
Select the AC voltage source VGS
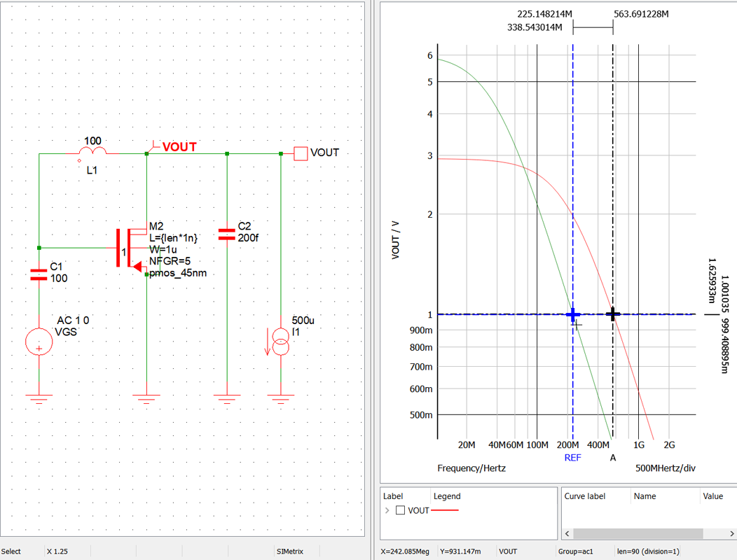39,343
